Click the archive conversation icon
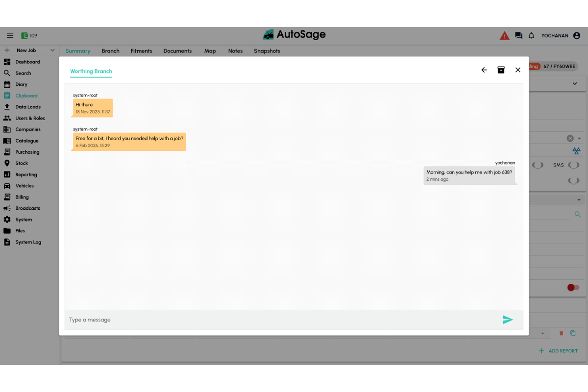Screen dimensions: 588x392 pos(501,70)
